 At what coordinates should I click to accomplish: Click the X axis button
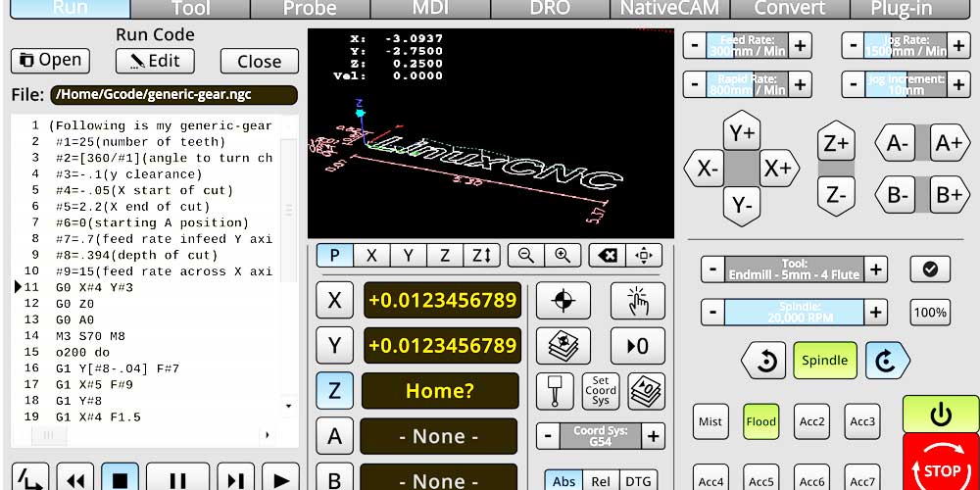coord(334,301)
